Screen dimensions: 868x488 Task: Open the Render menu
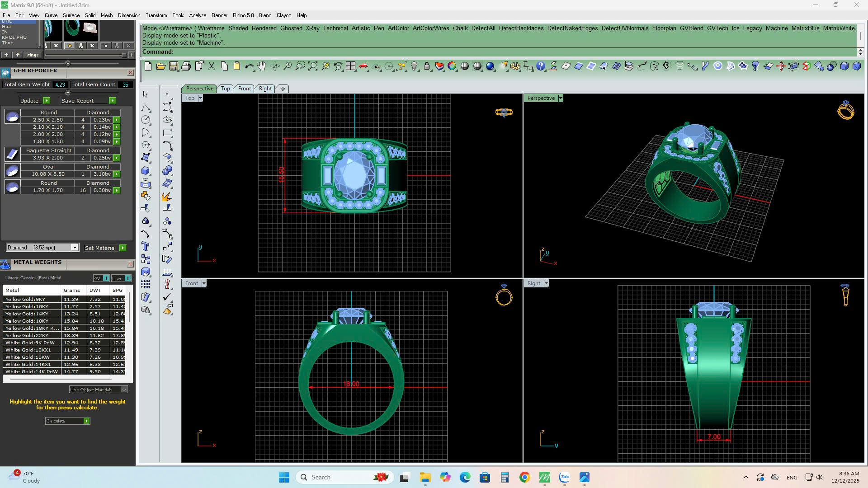coord(219,15)
